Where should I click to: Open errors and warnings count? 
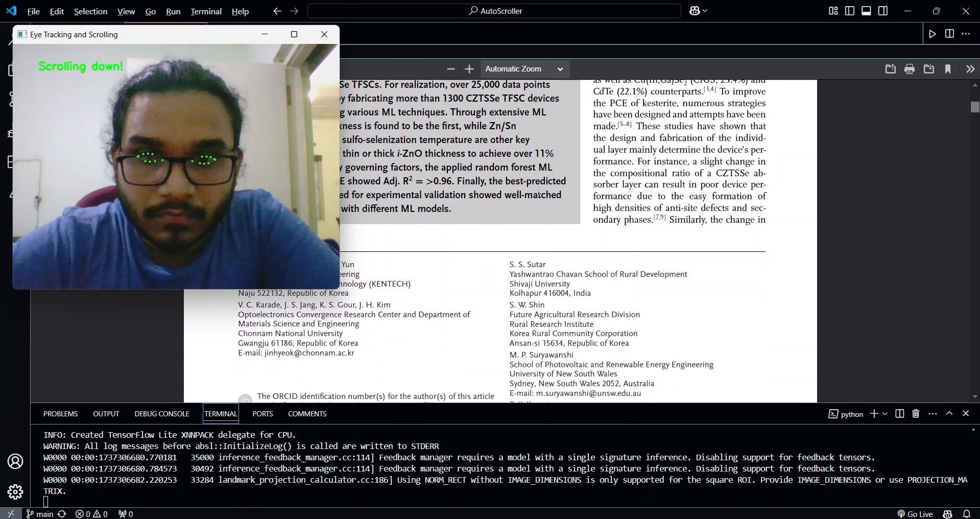91,513
